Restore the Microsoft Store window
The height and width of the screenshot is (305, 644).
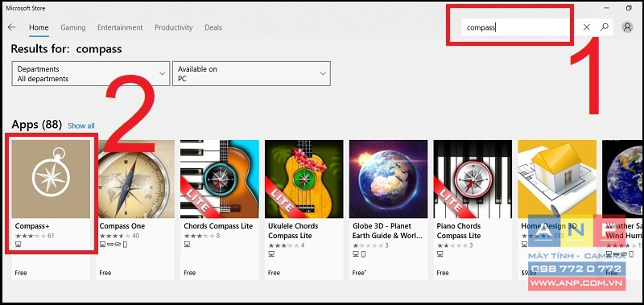coord(629,8)
